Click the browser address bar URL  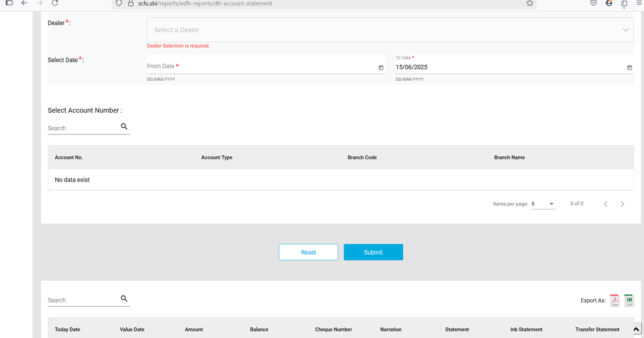[x=205, y=3]
